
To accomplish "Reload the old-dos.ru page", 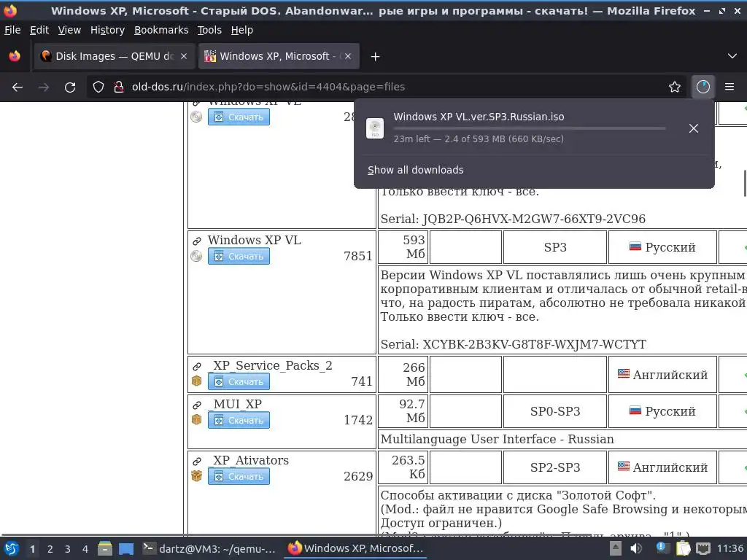I will [70, 87].
